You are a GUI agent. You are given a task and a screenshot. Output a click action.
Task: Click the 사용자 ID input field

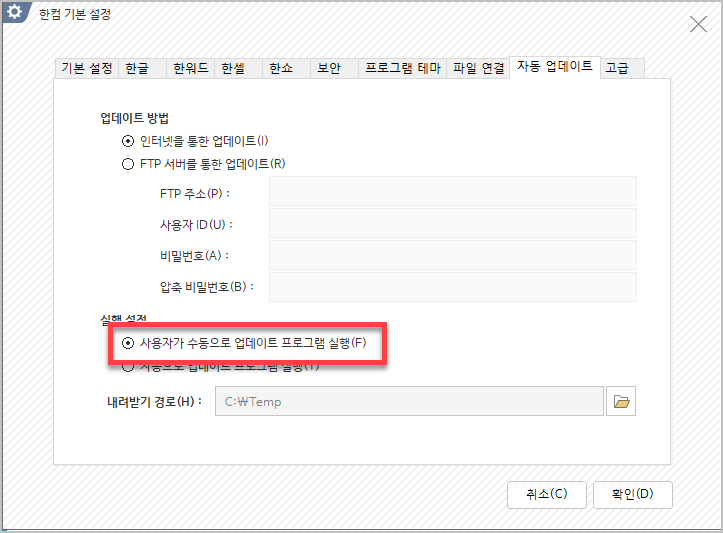[453, 223]
